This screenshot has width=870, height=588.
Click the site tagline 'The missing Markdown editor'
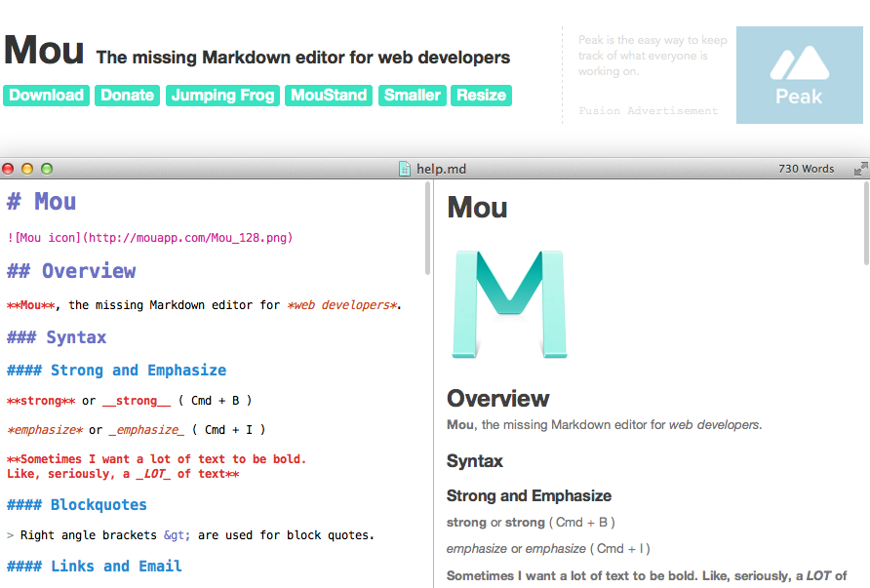[303, 58]
